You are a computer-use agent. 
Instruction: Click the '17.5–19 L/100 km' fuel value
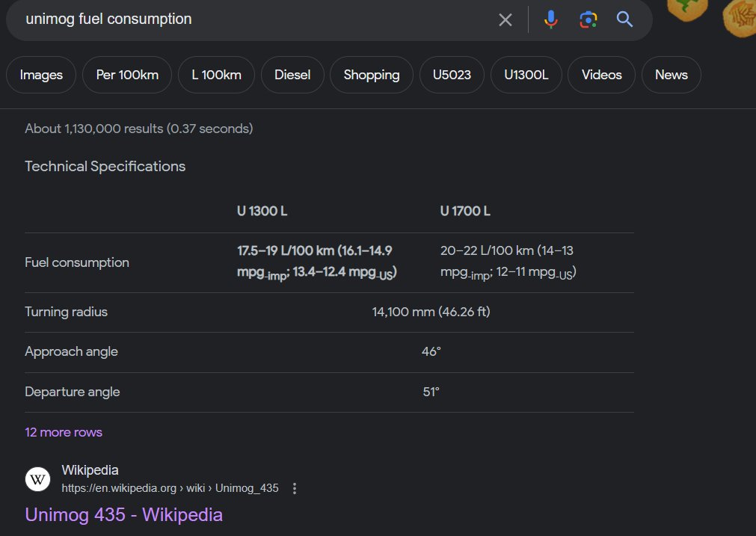coord(317,261)
